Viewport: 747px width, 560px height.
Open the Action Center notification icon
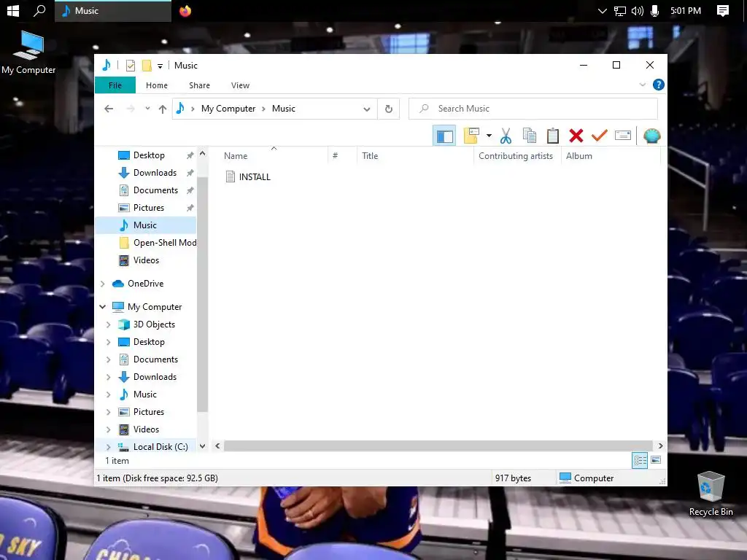click(723, 10)
